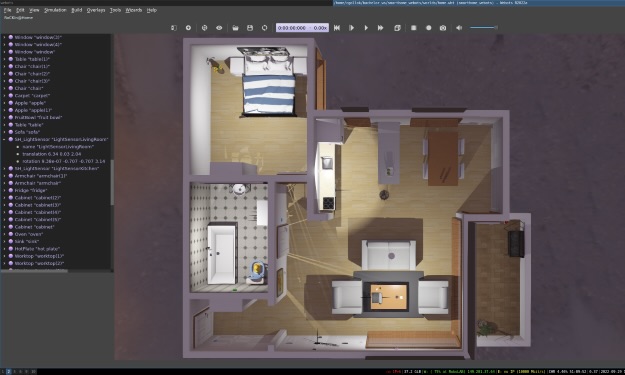Click the purple node icon of Chair "chair"
625x375 pixels.
point(11,88)
